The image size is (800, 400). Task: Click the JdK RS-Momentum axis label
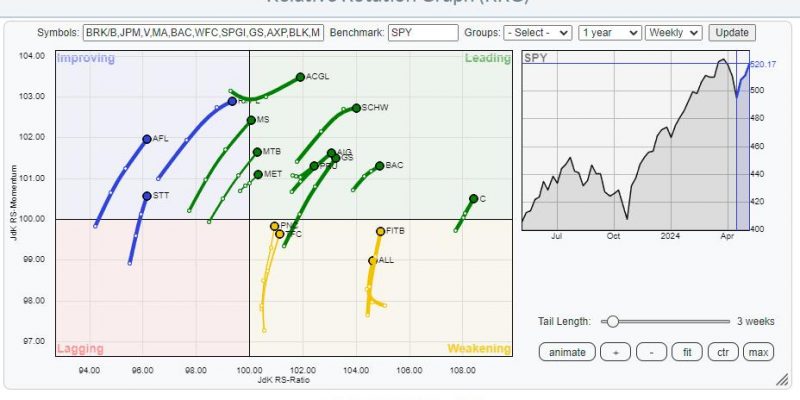tap(14, 203)
